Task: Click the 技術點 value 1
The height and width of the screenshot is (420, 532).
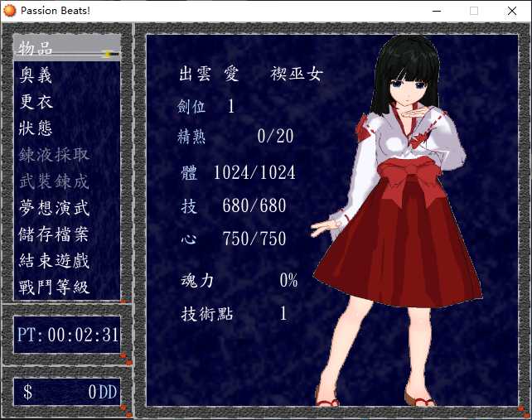Action: [x=283, y=313]
